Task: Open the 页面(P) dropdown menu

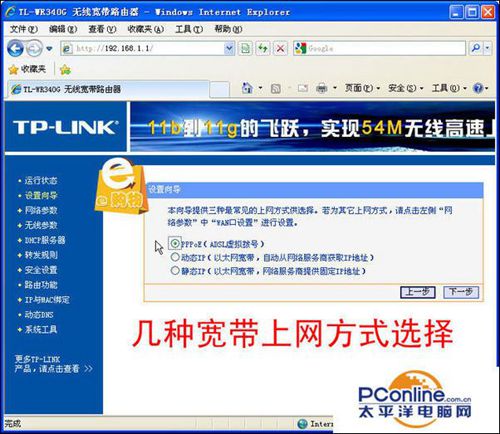Action: click(362, 88)
